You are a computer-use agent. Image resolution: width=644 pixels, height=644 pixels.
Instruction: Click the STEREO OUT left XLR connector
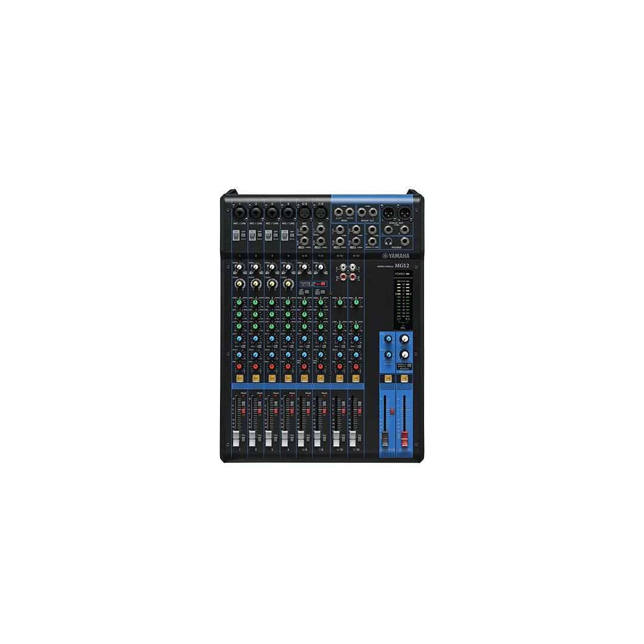point(388,213)
